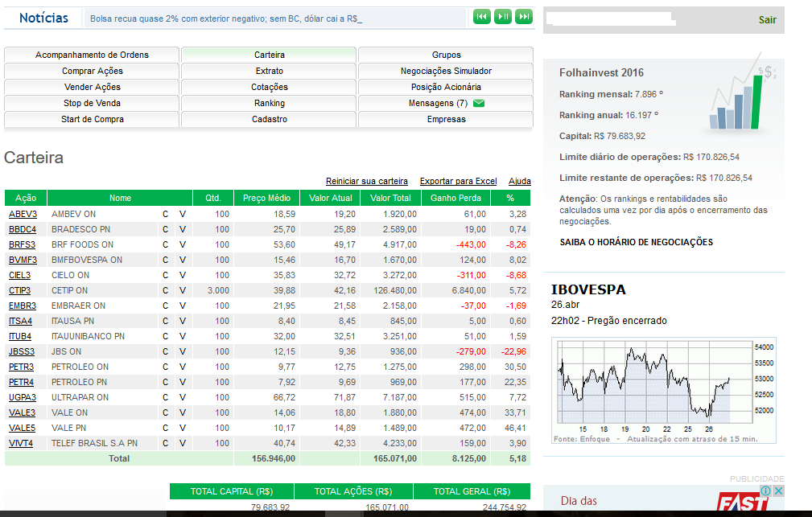
Task: Open the PETR4 stock link
Action: point(21,382)
